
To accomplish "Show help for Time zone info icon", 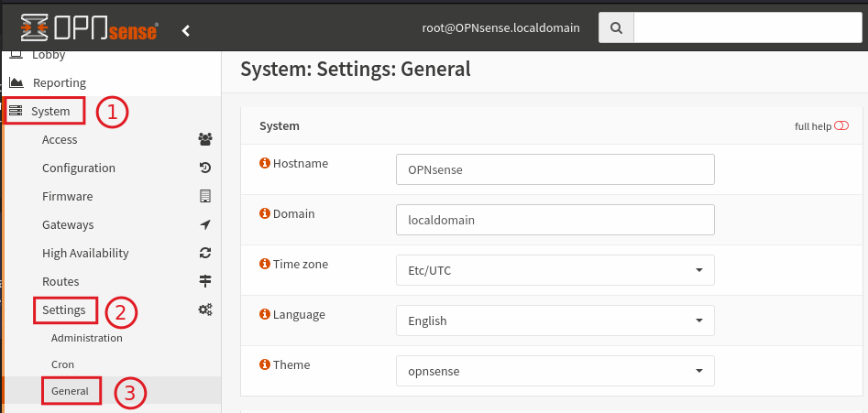I will 265,264.
